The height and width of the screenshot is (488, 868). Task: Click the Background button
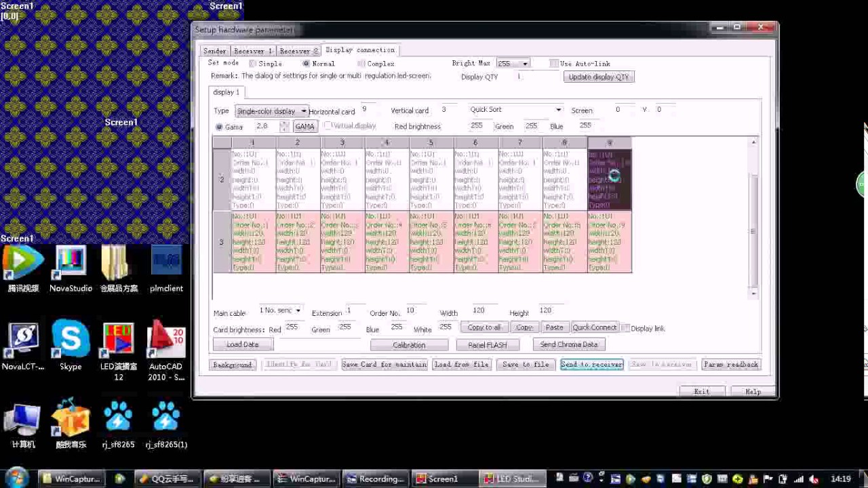[233, 365]
